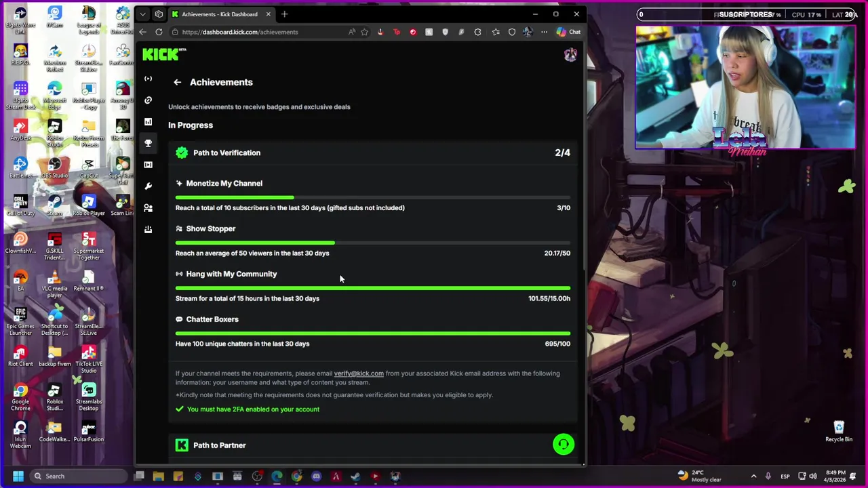Open Google Chrome desktop shortcut

coord(20,397)
